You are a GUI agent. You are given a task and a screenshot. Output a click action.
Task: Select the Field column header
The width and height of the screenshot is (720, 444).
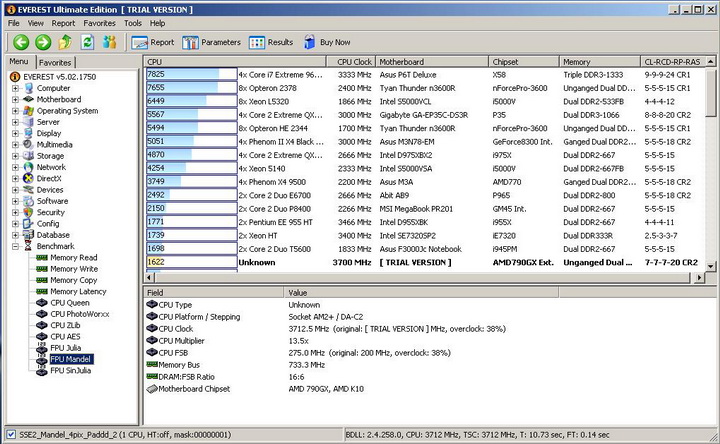click(x=214, y=292)
